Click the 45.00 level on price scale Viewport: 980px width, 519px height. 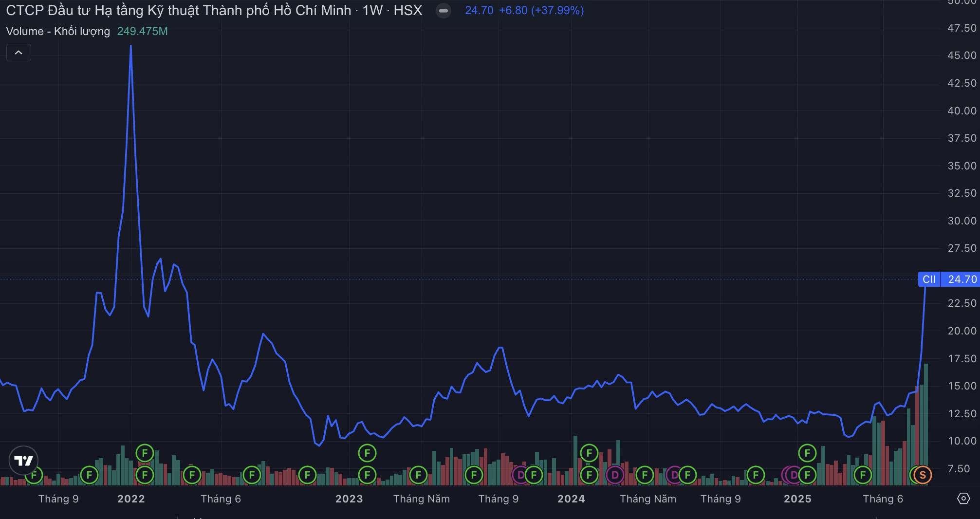click(x=962, y=56)
